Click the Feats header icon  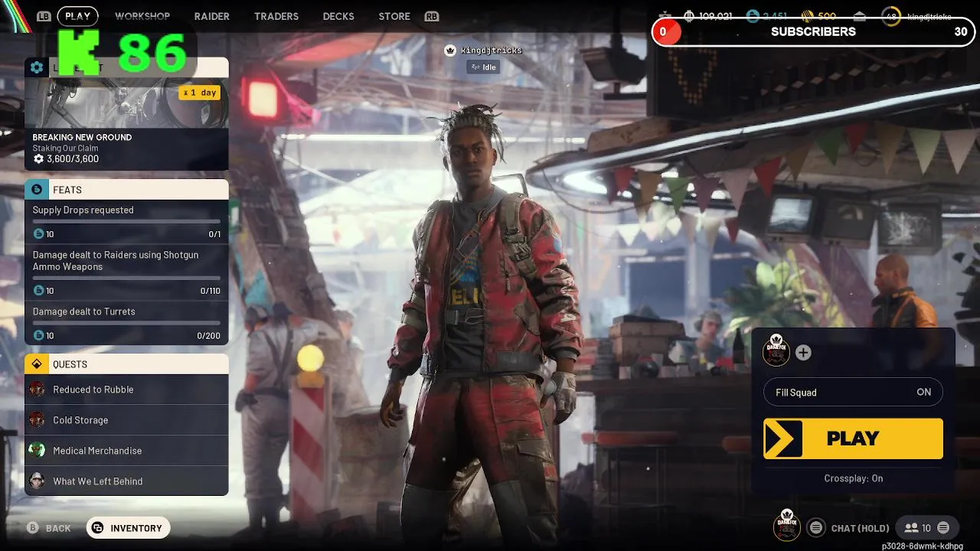pyautogui.click(x=37, y=190)
